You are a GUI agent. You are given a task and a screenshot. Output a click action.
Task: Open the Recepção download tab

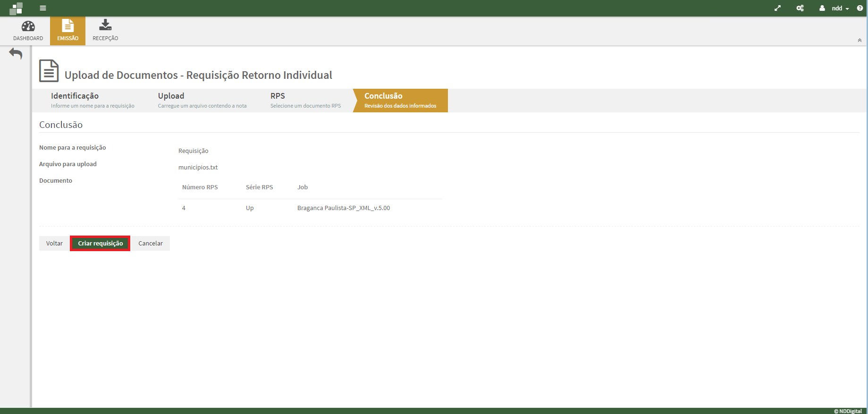pos(105,31)
